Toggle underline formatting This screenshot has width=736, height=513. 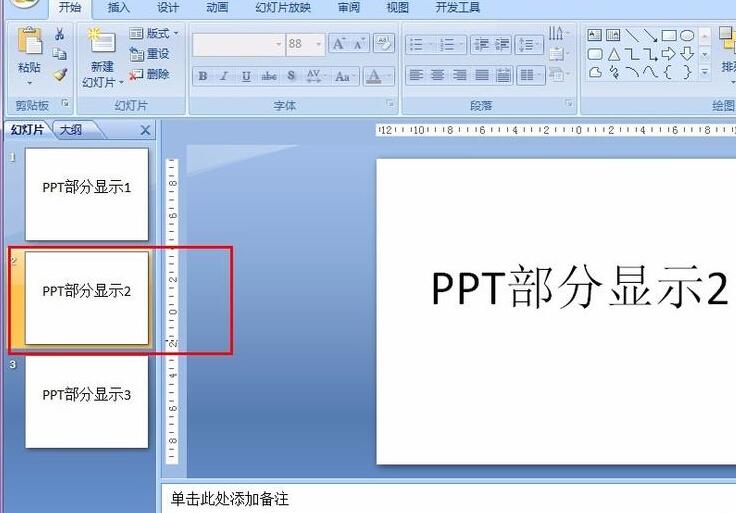(246, 76)
